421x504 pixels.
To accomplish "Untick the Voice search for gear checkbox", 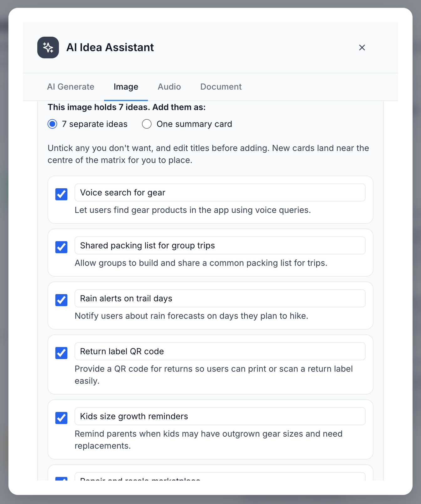I will coord(61,194).
